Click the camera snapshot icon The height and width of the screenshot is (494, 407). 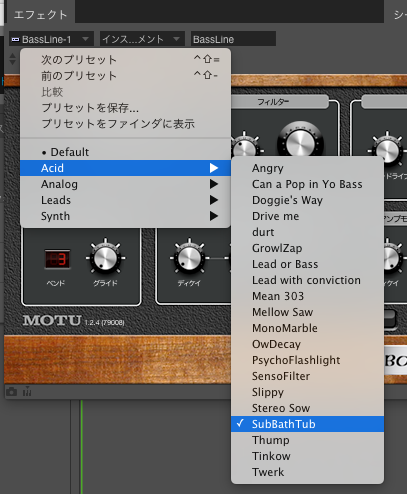(12, 392)
